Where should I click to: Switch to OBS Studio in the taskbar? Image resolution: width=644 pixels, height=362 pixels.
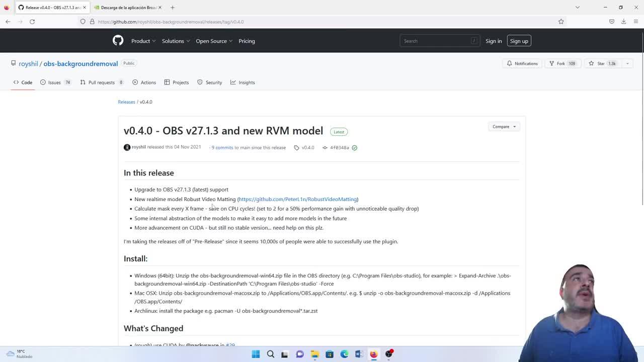point(389,354)
